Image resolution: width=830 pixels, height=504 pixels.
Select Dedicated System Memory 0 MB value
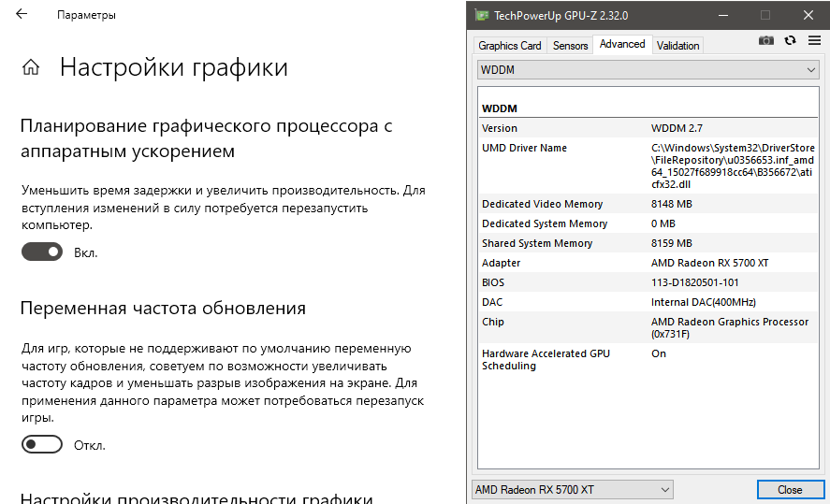pos(663,223)
